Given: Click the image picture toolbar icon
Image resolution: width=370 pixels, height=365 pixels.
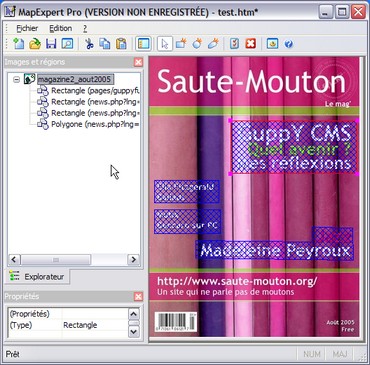Looking at the screenshot, I should 272,44.
